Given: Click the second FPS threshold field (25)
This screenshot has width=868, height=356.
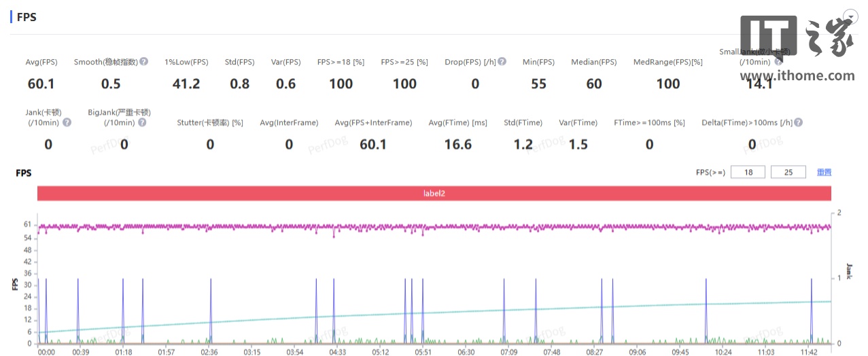Looking at the screenshot, I should pyautogui.click(x=788, y=173).
